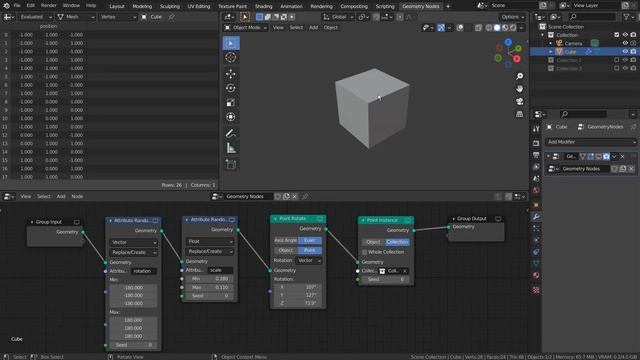Select the Rotate tool
The width and height of the screenshot is (640, 360).
tap(231, 88)
